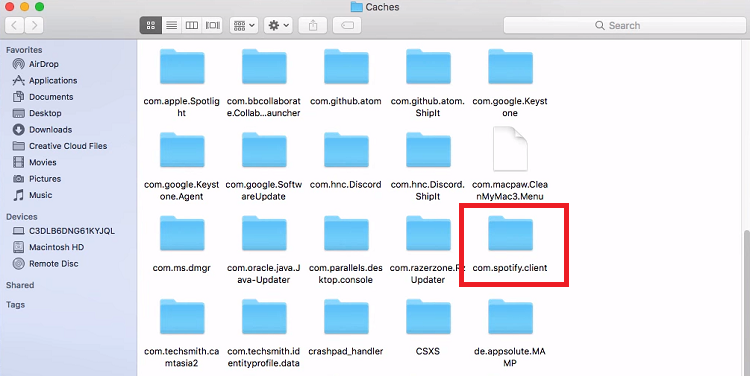Select the com.razerzone Updater folder icon

point(428,233)
